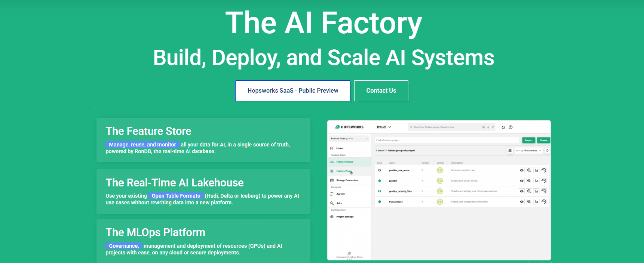Click the Find a feature group field

click(447, 140)
